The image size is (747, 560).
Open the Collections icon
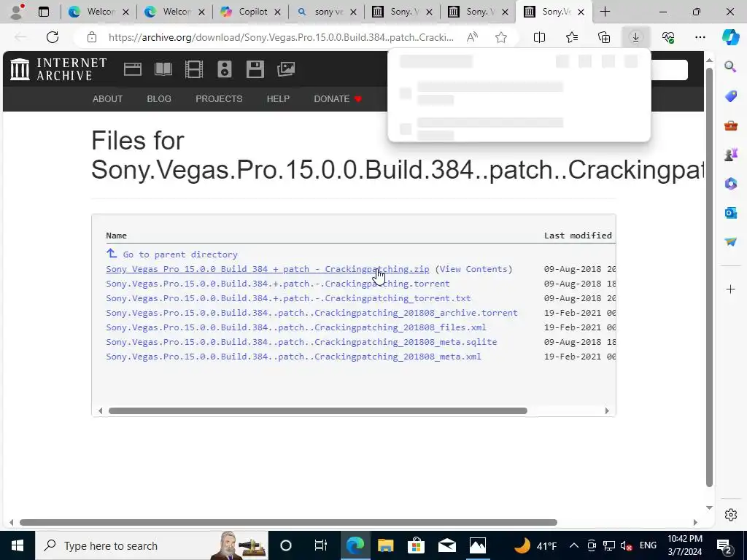[603, 37]
